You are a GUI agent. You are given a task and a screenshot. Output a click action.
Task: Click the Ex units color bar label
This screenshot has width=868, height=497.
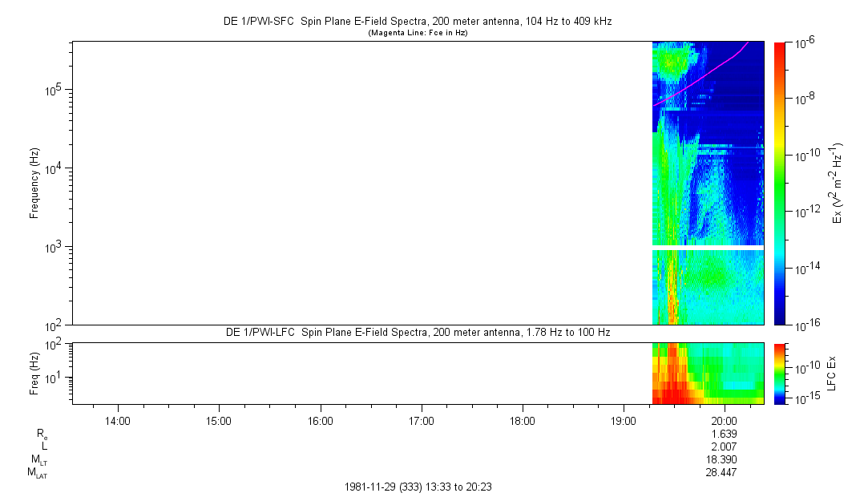click(x=838, y=183)
